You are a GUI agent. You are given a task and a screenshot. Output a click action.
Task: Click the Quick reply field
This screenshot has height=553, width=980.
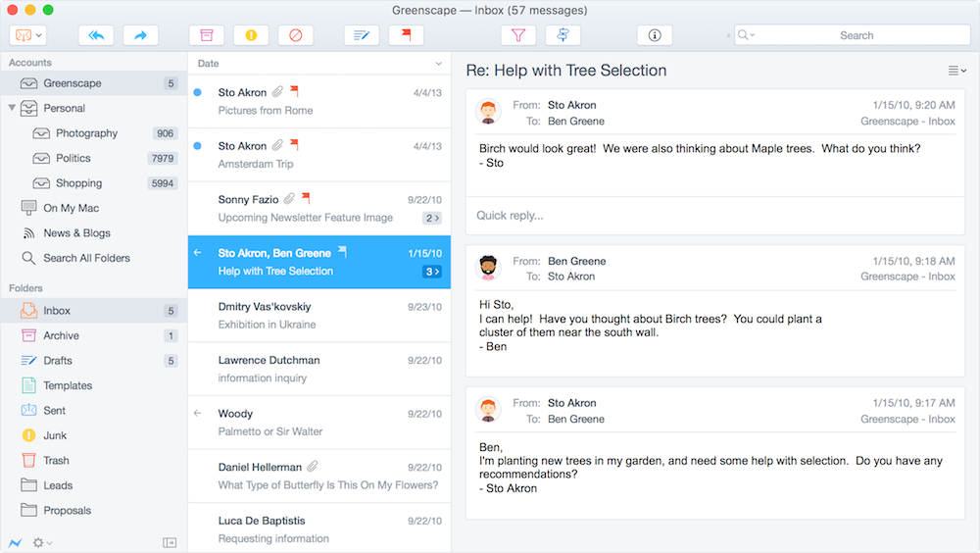point(714,216)
